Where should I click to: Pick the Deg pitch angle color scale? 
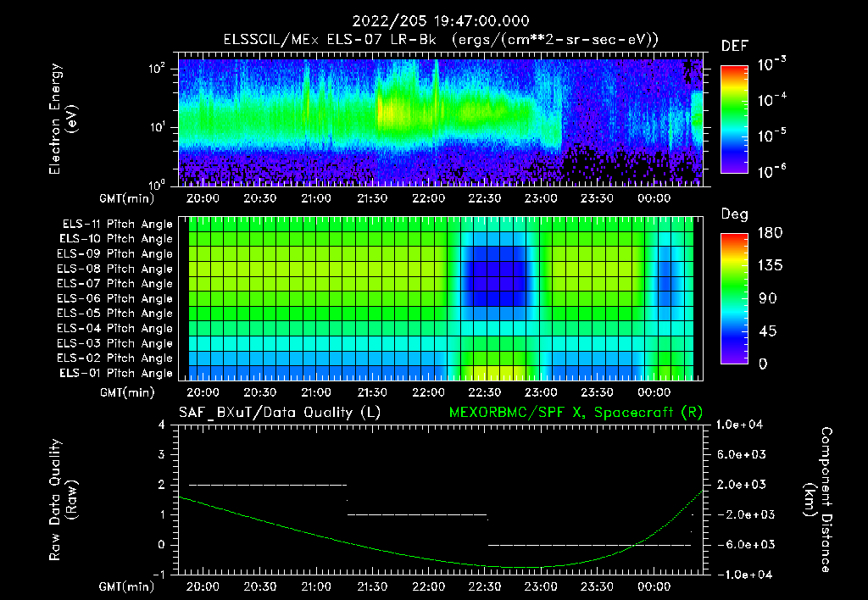[x=734, y=298]
